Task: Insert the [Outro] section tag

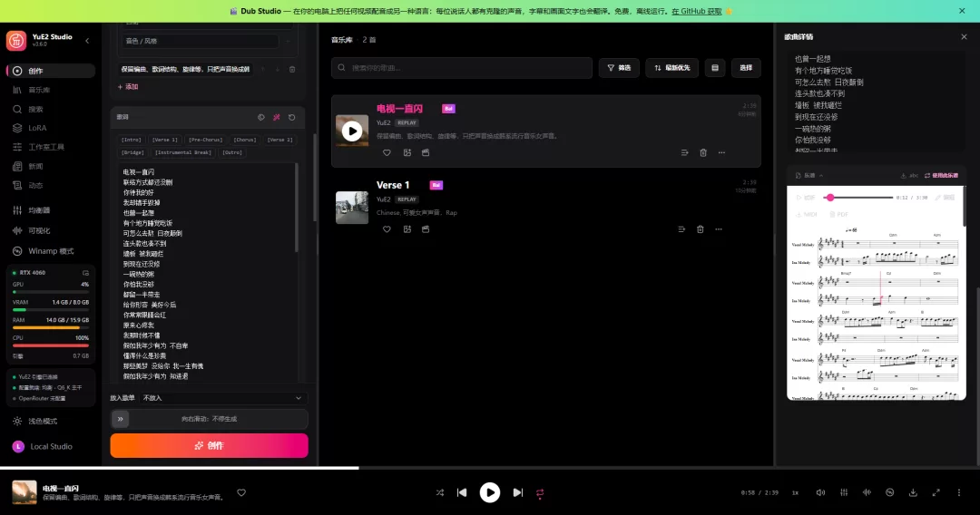Action: click(x=232, y=152)
